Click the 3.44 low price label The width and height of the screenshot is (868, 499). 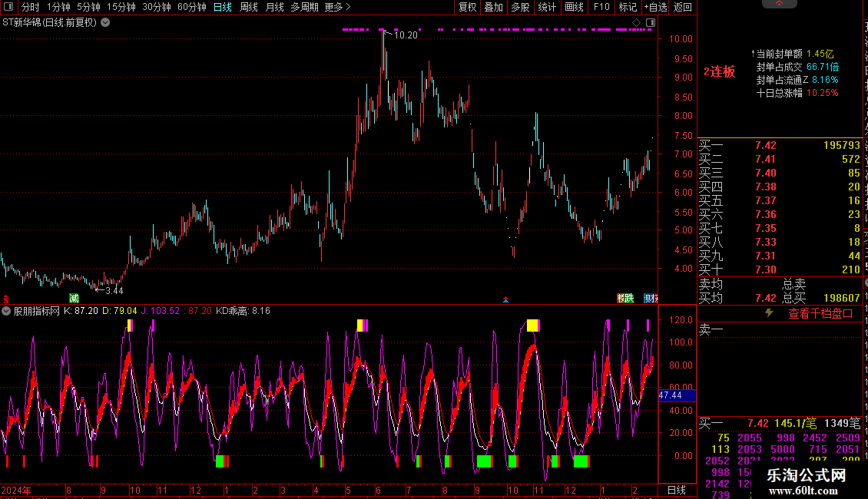coord(114,290)
